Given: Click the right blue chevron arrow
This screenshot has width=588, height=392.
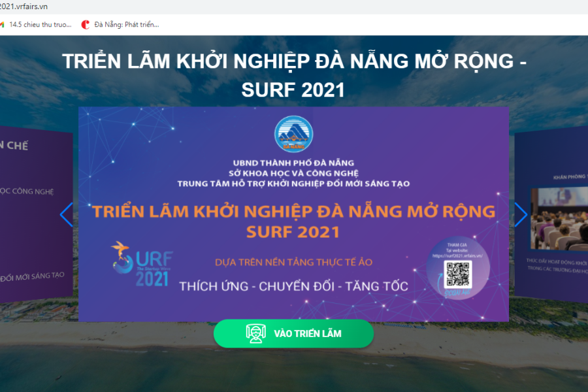Looking at the screenshot, I should [521, 214].
